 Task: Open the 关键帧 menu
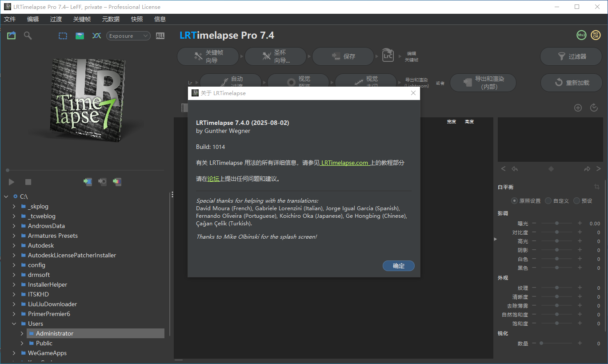pyautogui.click(x=82, y=19)
